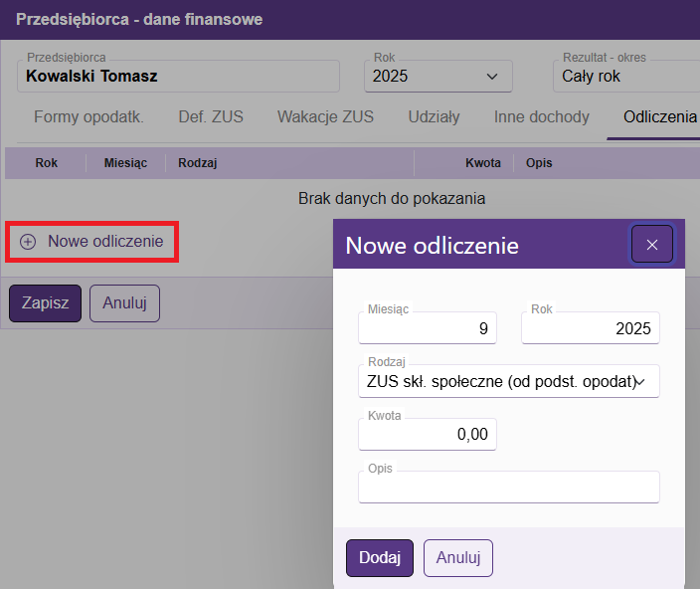
Task: Open the Rok dropdown showing 2025
Action: coord(440,77)
